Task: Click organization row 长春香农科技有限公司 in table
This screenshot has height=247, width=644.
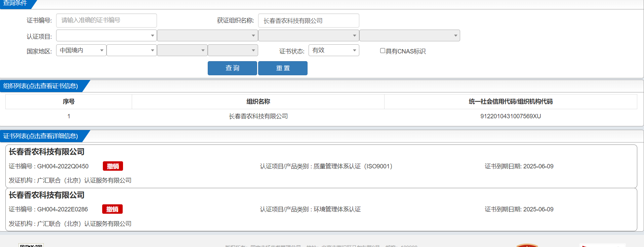Action: 258,116
